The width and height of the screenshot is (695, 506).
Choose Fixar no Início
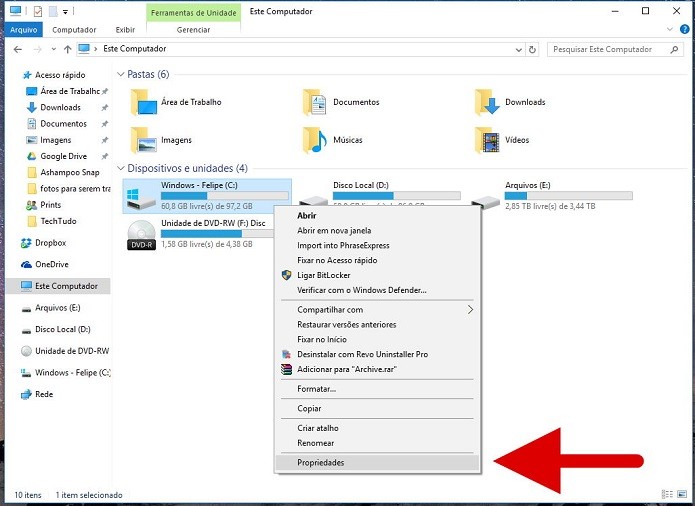tap(377, 339)
